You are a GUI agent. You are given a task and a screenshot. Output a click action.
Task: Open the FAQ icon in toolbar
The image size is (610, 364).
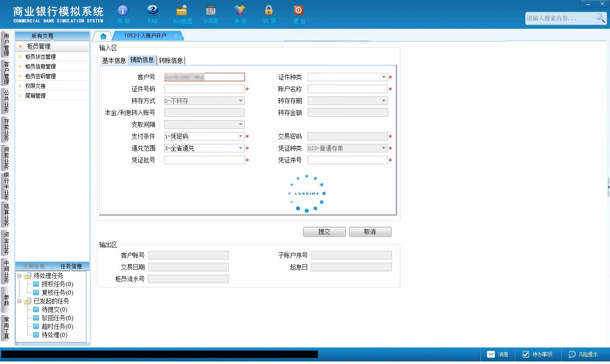tap(152, 14)
